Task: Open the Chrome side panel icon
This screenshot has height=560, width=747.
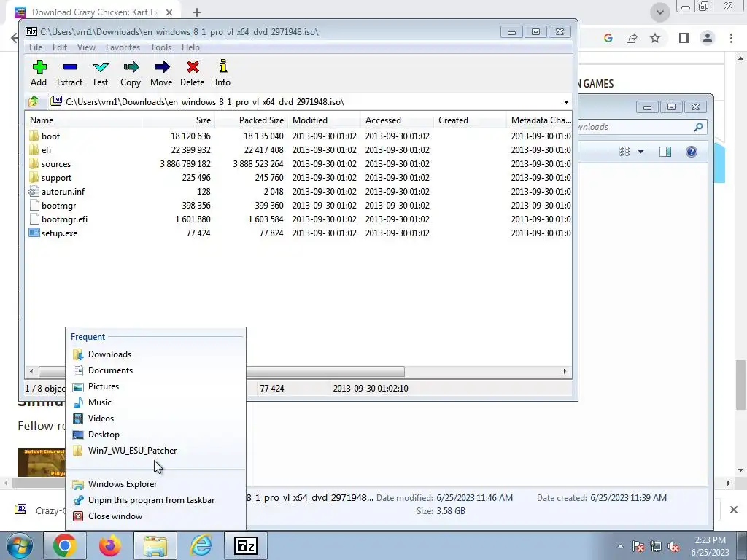Action: (684, 38)
